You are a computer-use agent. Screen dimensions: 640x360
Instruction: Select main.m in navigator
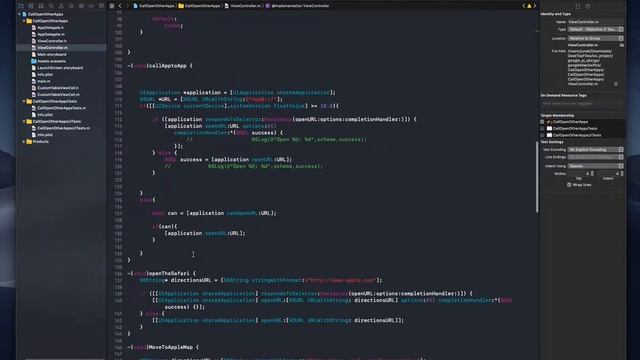point(43,81)
